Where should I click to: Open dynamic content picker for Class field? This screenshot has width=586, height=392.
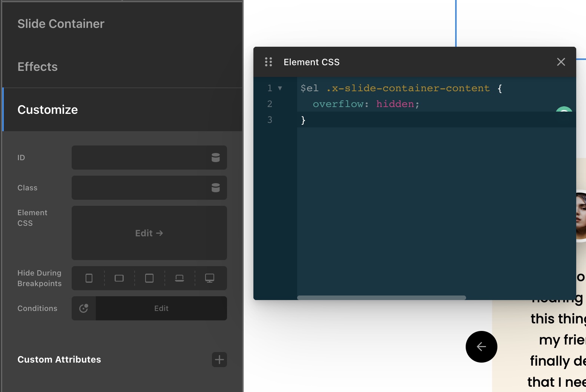(216, 188)
